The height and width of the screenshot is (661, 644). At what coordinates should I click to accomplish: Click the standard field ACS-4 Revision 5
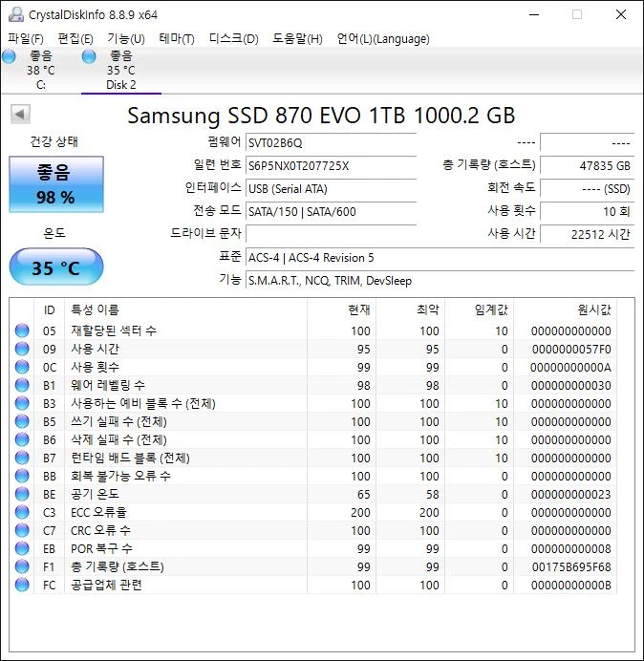point(440,258)
